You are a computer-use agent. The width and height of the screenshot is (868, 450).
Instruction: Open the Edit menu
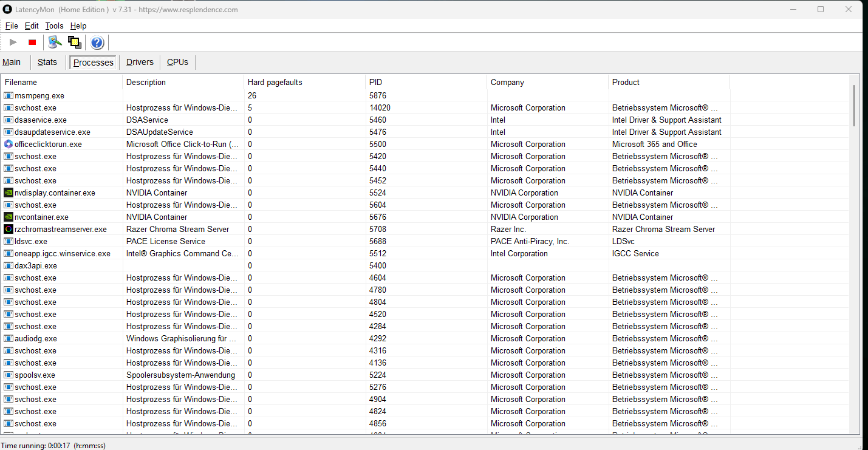point(32,26)
